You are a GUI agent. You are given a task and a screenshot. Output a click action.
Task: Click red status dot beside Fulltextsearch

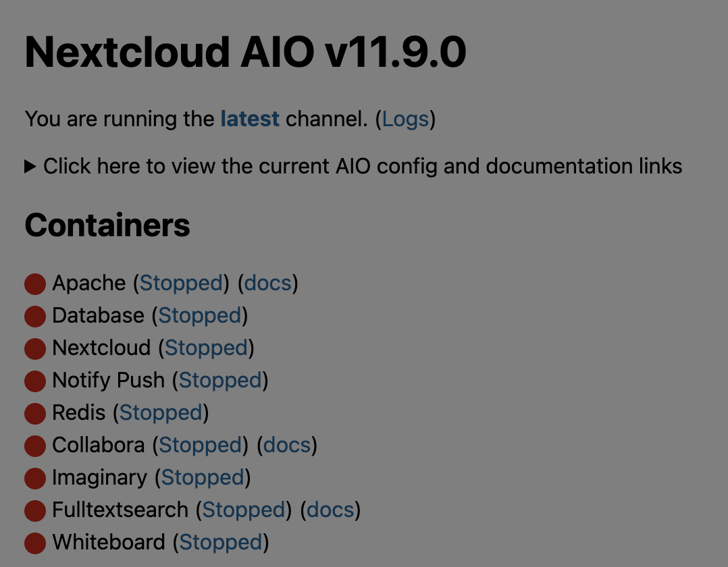pyautogui.click(x=35, y=511)
